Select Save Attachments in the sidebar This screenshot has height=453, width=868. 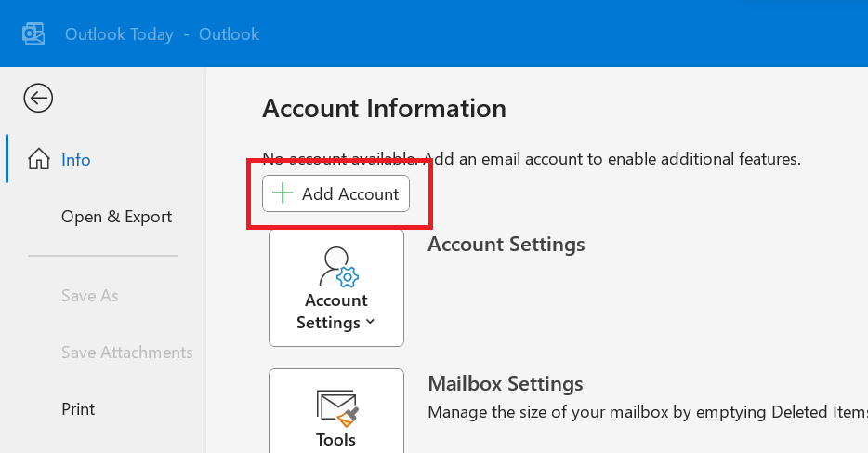[x=126, y=353]
